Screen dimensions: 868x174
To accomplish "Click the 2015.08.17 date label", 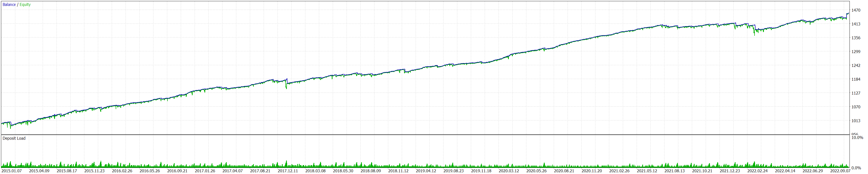I will click(67, 171).
